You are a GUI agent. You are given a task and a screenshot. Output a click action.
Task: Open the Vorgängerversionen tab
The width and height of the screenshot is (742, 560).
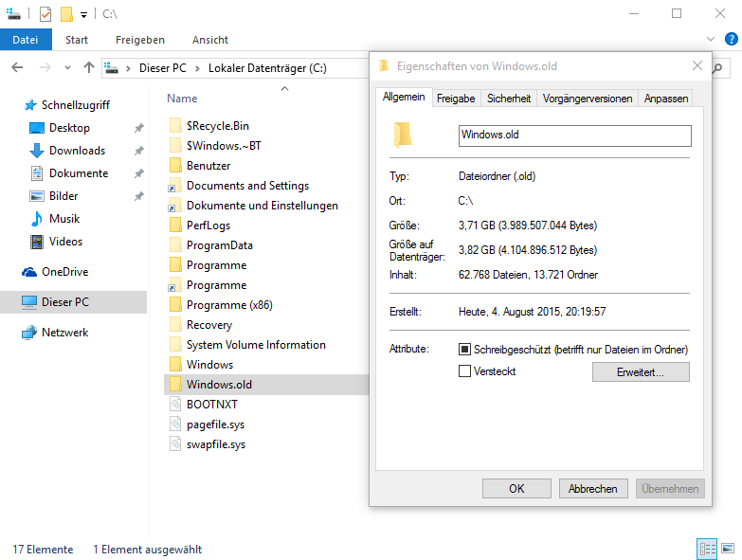[x=588, y=99]
